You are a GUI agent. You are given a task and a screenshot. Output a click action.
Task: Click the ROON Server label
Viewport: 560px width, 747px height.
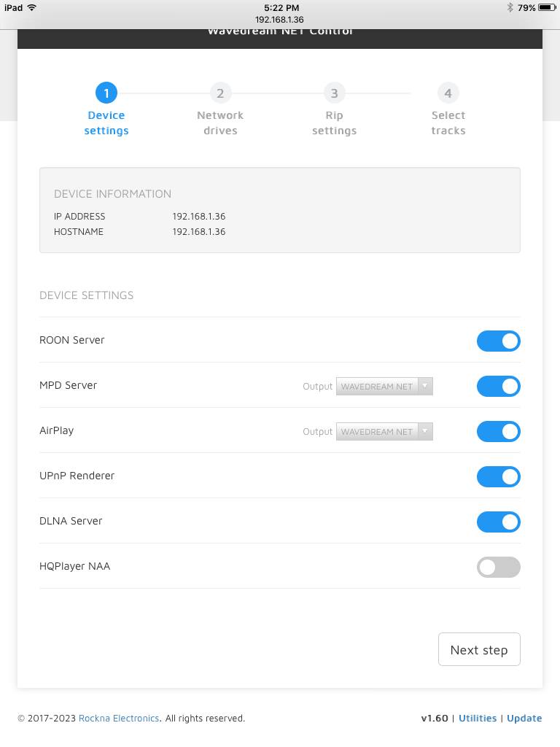coord(72,340)
